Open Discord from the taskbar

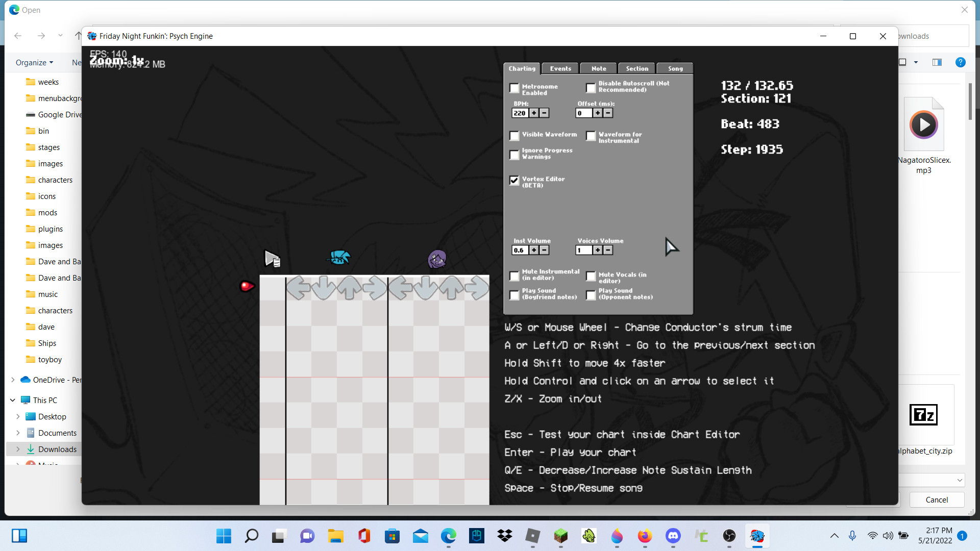[673, 536]
